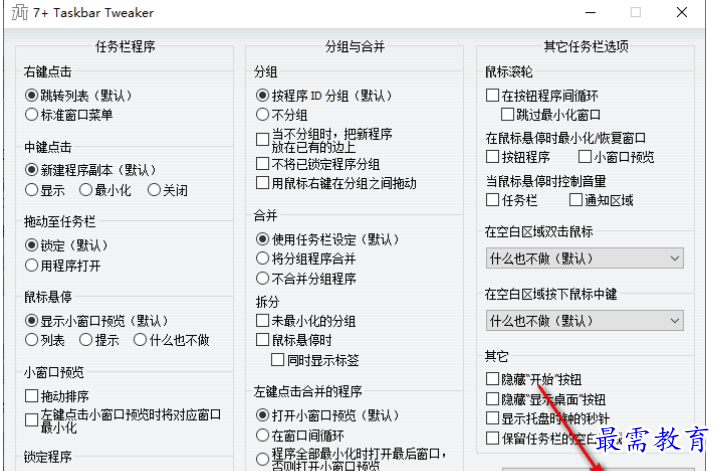Select 列表 under 鼠标悬停
Image resolution: width=717 pixels, height=471 pixels.
coord(31,340)
